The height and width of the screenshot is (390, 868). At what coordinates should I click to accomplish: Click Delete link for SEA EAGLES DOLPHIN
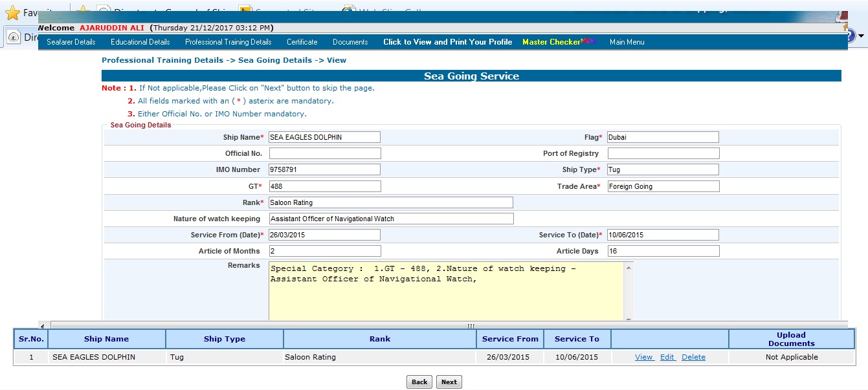coord(693,357)
